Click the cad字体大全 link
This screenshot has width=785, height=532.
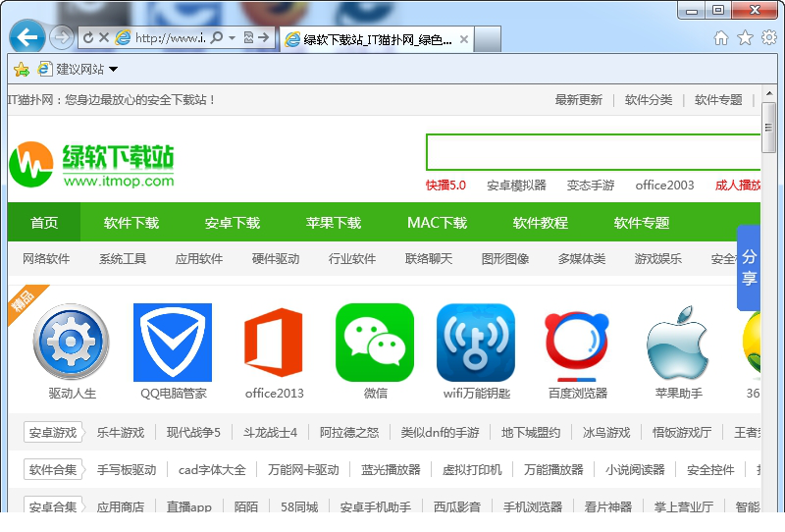(212, 469)
